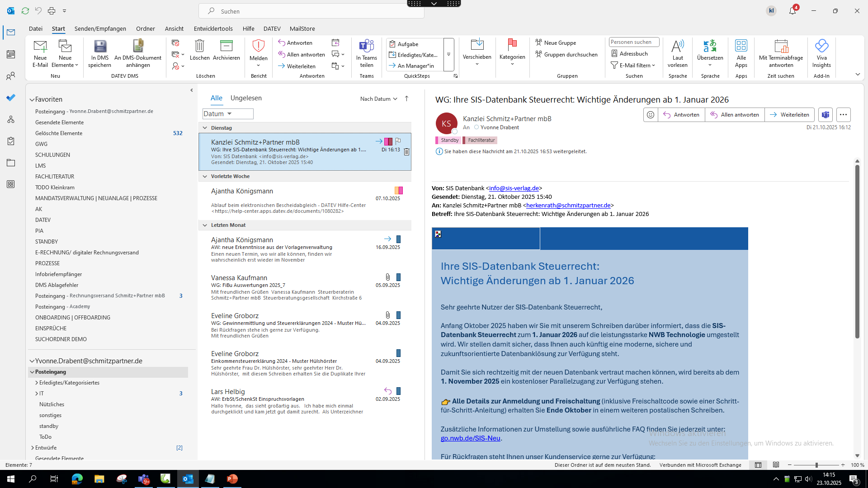This screenshot has height=488, width=868.
Task: Delete the message with Löschen
Action: tap(199, 50)
